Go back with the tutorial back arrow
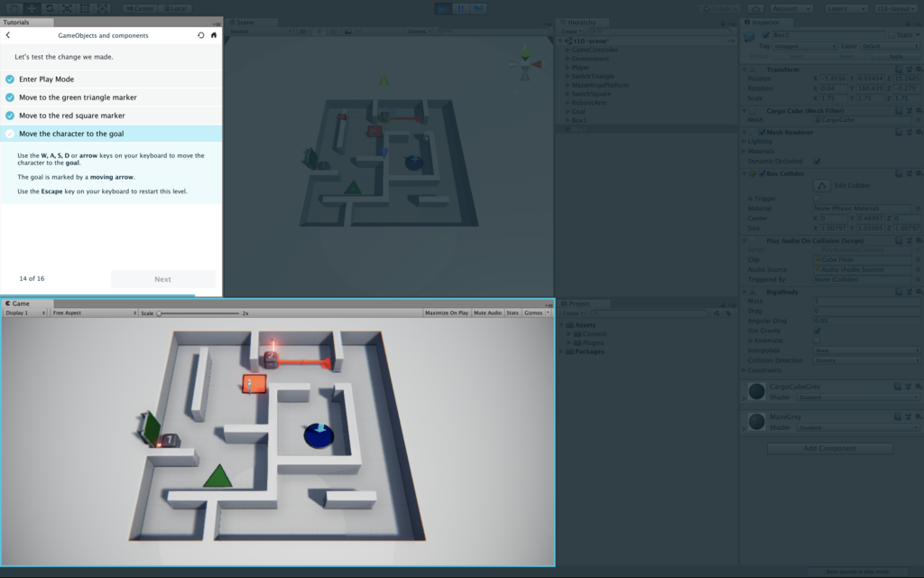This screenshot has height=578, width=924. pos(8,35)
